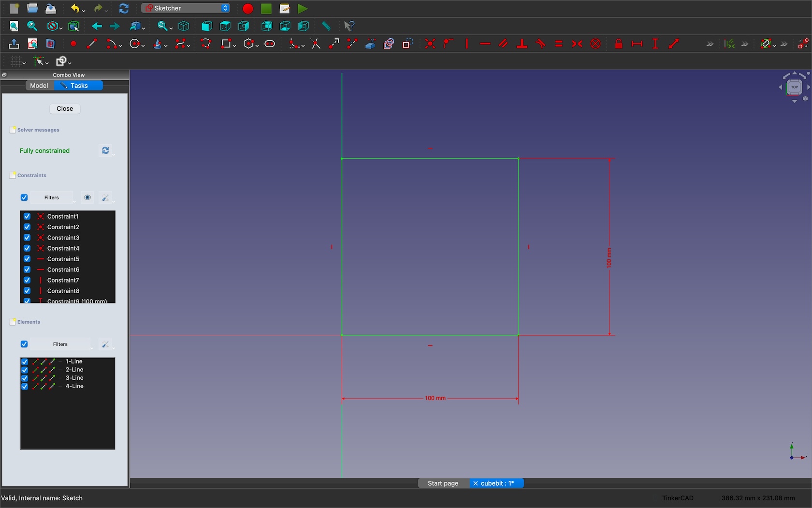Toggle the 1-Line element checkbox

pyautogui.click(x=25, y=361)
